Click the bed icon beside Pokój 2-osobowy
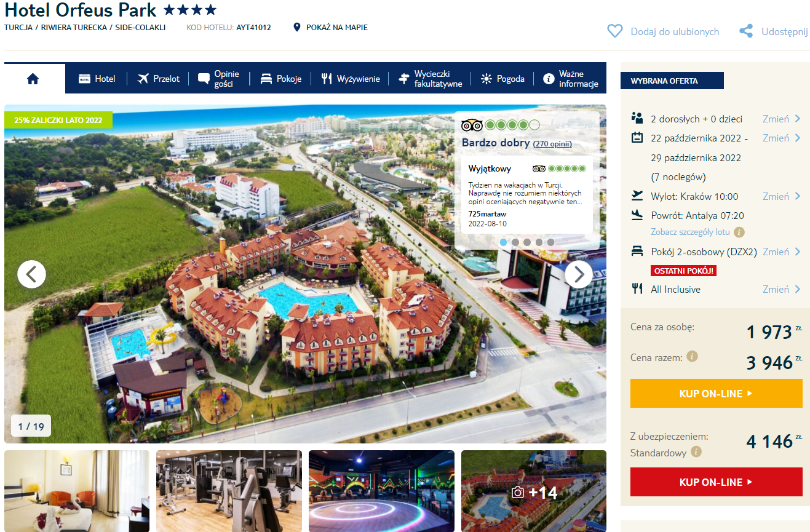The width and height of the screenshot is (810, 532). [x=637, y=252]
